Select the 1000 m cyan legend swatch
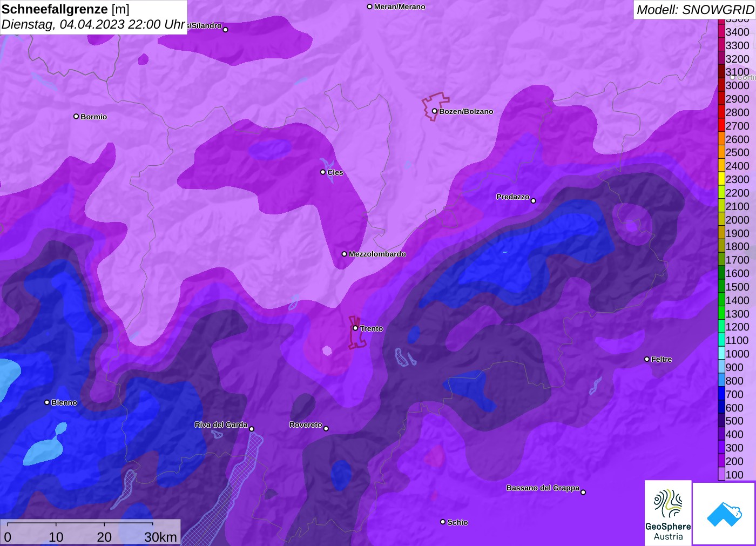Screen dimensions: 756x546 pos(721,354)
